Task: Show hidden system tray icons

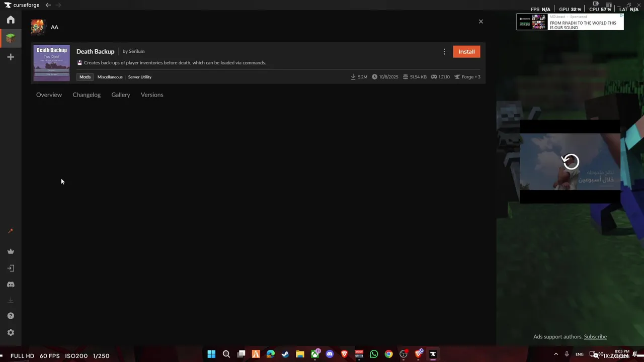Action: coord(556,354)
